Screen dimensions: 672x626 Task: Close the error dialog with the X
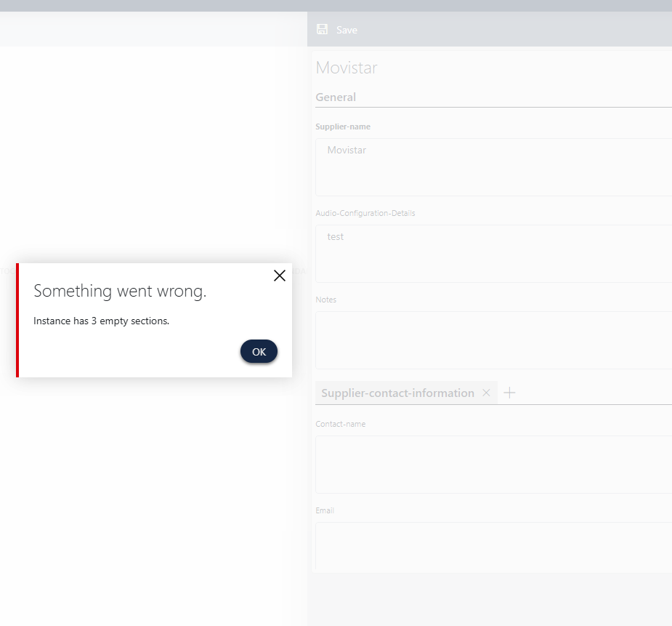[279, 276]
